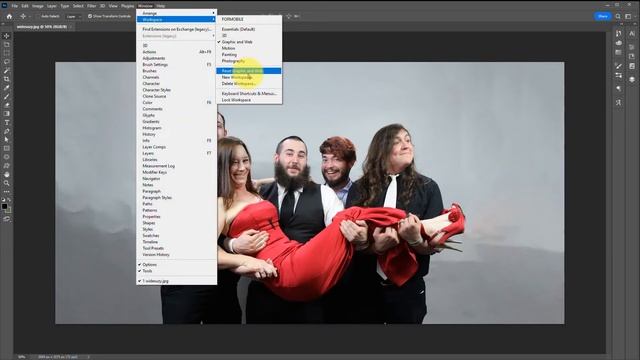Click the zoom percentage field in status bar
Viewport: 640px width, 360px height.
point(22,357)
